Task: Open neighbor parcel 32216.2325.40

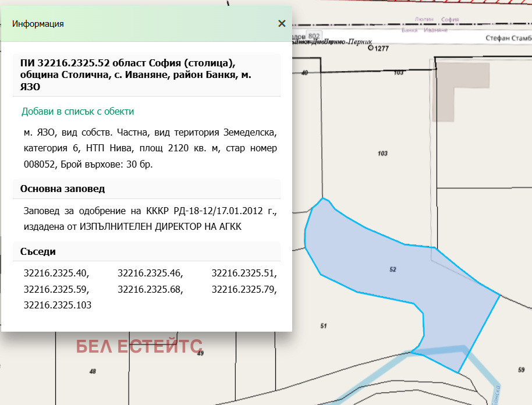Action: 56,273
